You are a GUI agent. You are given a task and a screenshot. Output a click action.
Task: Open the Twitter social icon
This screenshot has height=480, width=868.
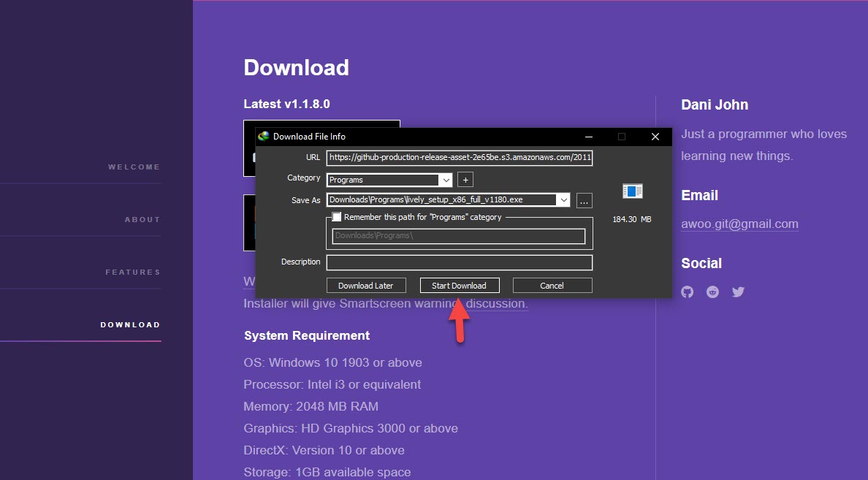coord(738,292)
